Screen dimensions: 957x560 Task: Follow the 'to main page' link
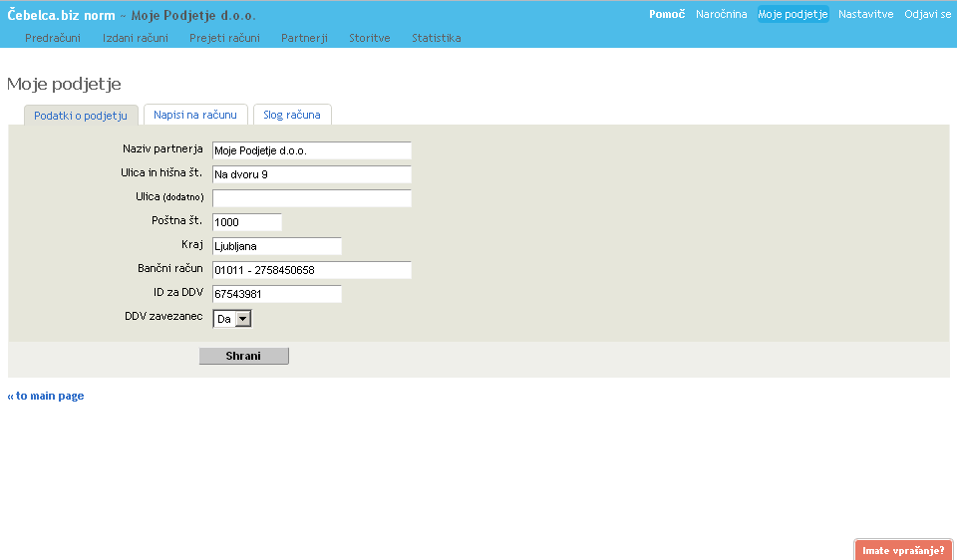pos(46,396)
